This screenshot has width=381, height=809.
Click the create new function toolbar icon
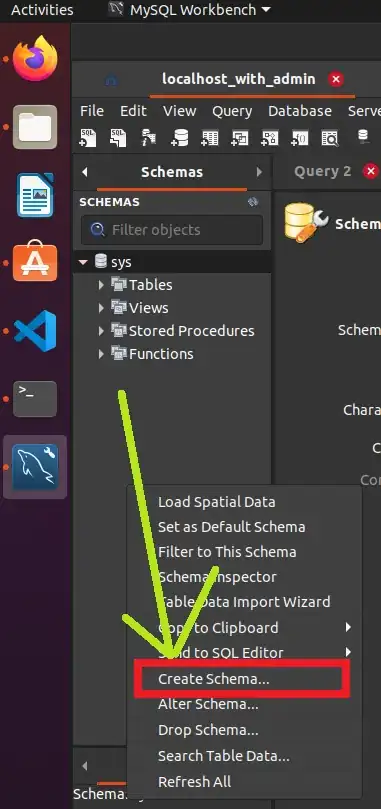pos(299,138)
